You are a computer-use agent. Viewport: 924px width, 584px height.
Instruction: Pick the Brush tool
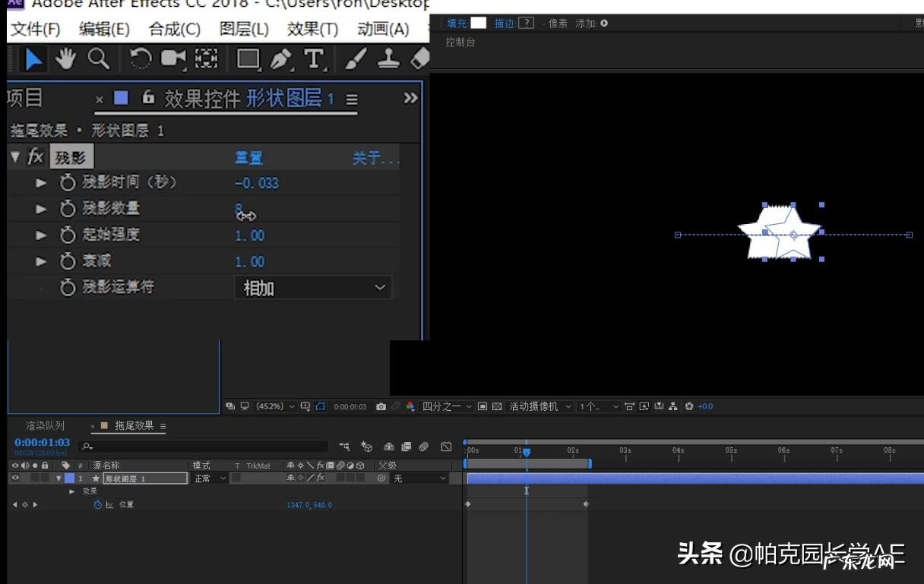tap(355, 58)
